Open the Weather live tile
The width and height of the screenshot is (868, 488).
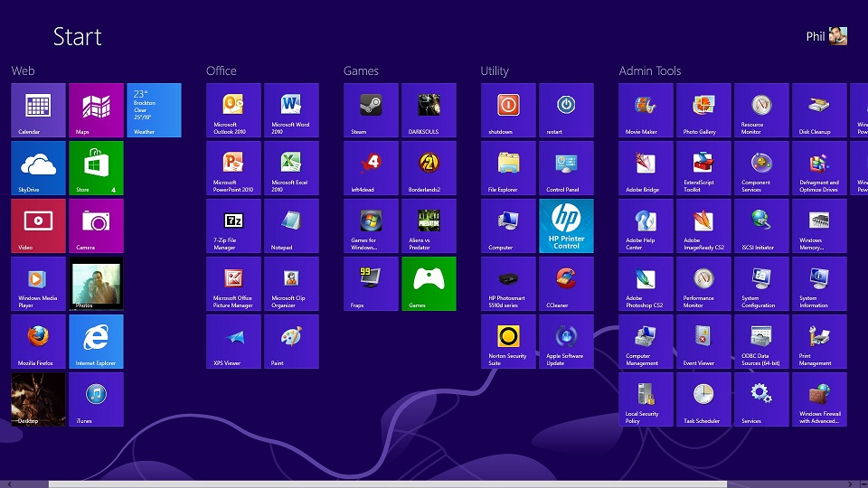tap(154, 110)
